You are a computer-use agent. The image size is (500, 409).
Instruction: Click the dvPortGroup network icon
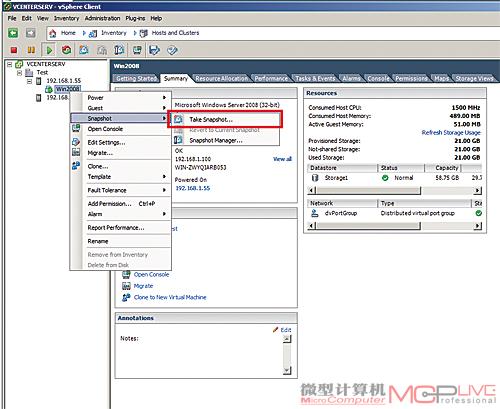[x=314, y=213]
